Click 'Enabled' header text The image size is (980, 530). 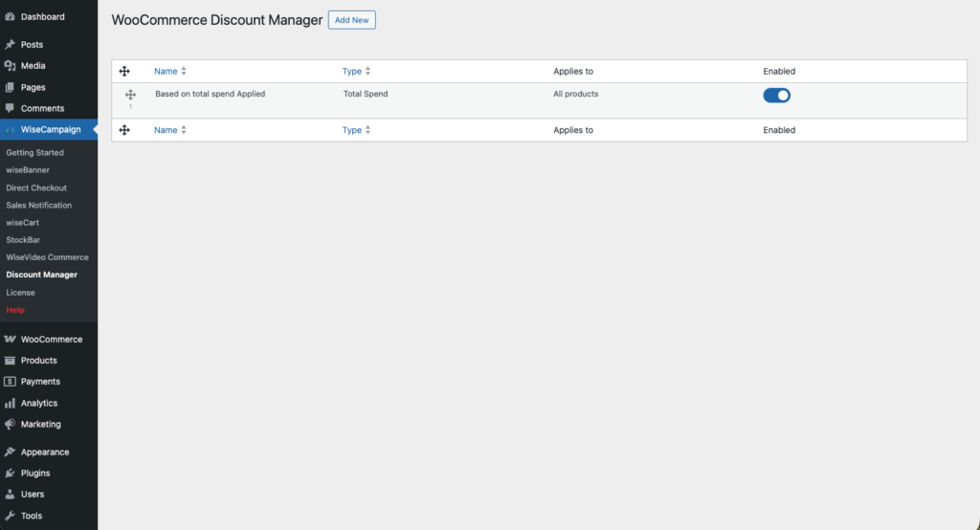(779, 71)
